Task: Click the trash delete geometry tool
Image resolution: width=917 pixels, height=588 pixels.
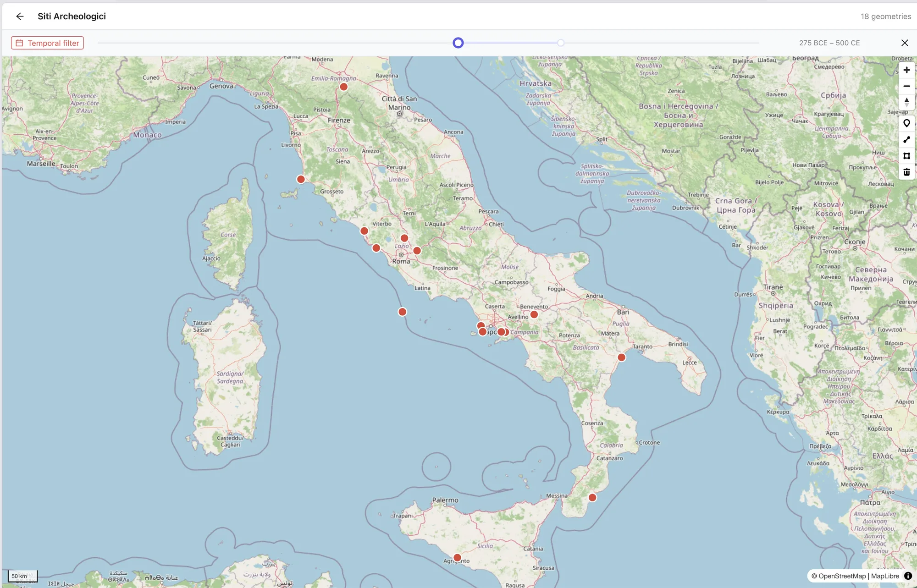Action: (x=906, y=172)
